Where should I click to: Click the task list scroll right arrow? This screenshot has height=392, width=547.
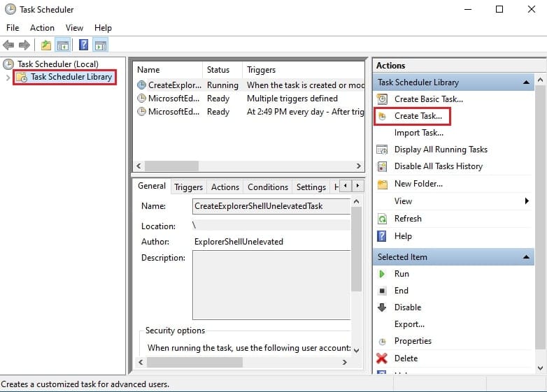click(x=358, y=166)
